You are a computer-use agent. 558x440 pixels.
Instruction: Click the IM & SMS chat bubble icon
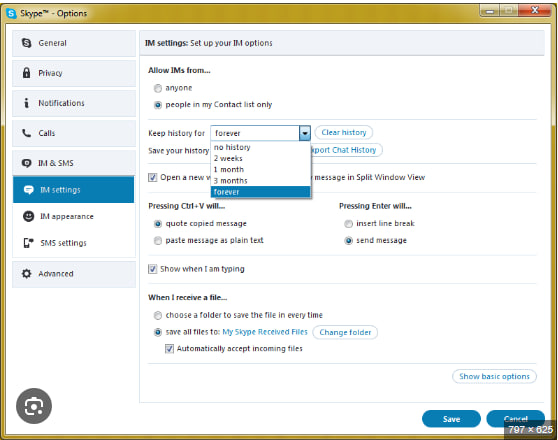[26, 163]
